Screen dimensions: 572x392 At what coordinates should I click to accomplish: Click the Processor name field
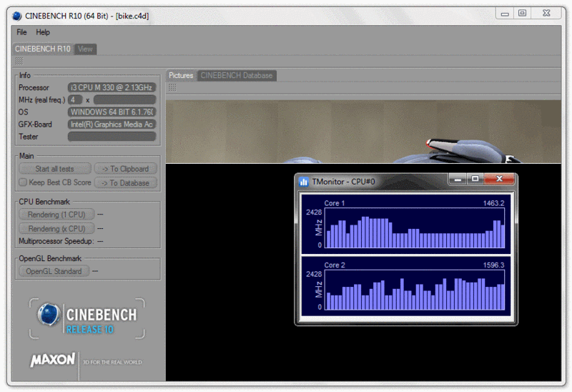coord(112,87)
